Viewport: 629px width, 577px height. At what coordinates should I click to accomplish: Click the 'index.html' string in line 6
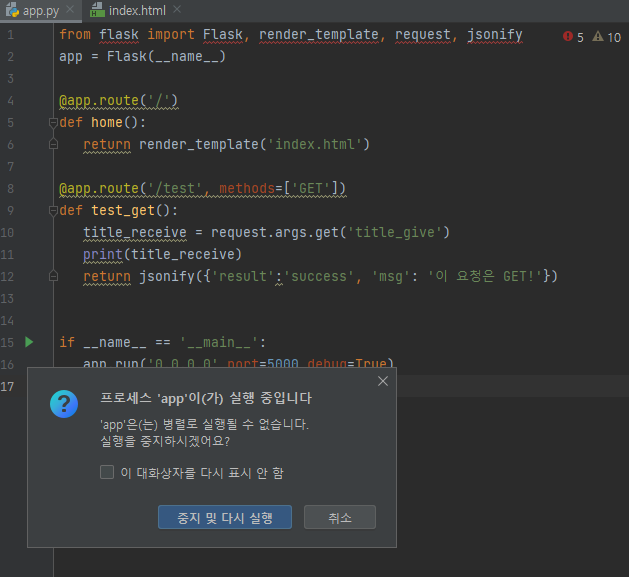tap(314, 144)
